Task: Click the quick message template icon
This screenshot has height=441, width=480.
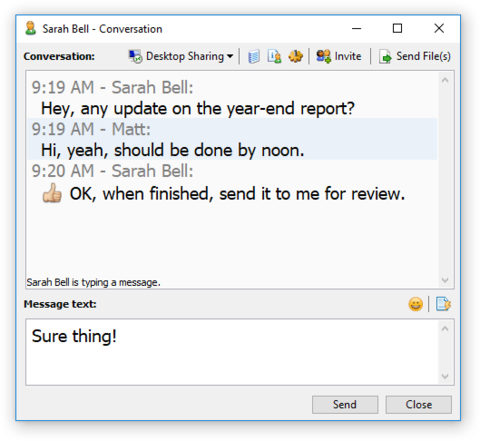Action: (x=443, y=304)
